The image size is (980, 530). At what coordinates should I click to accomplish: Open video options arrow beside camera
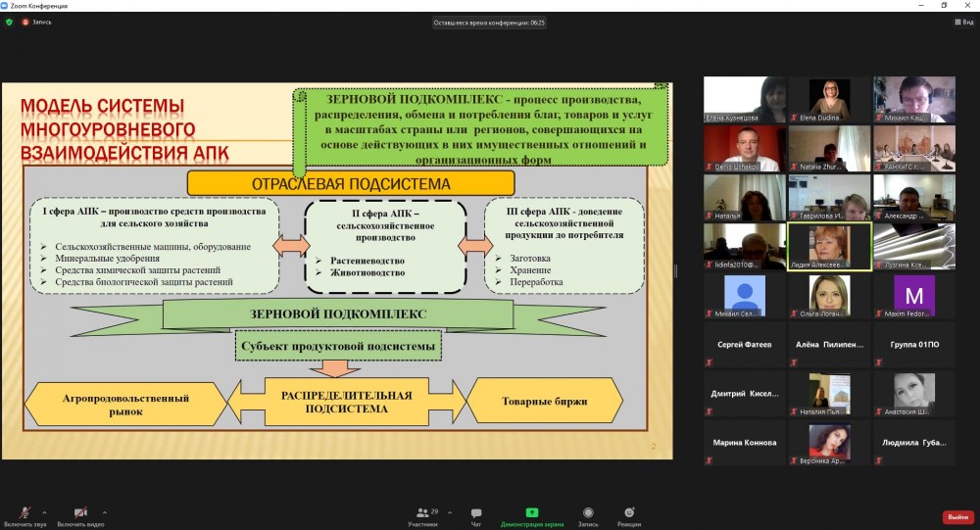[105, 510]
